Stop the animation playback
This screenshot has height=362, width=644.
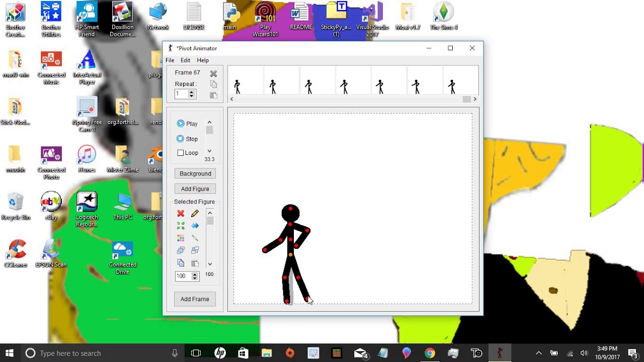click(x=187, y=139)
